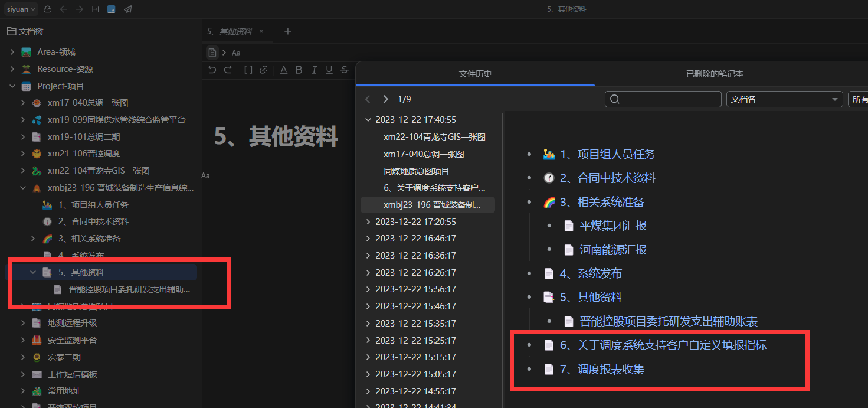Click the xm22-104青龙寺GIS dragon icon
This screenshot has width=868, height=408.
click(x=37, y=171)
